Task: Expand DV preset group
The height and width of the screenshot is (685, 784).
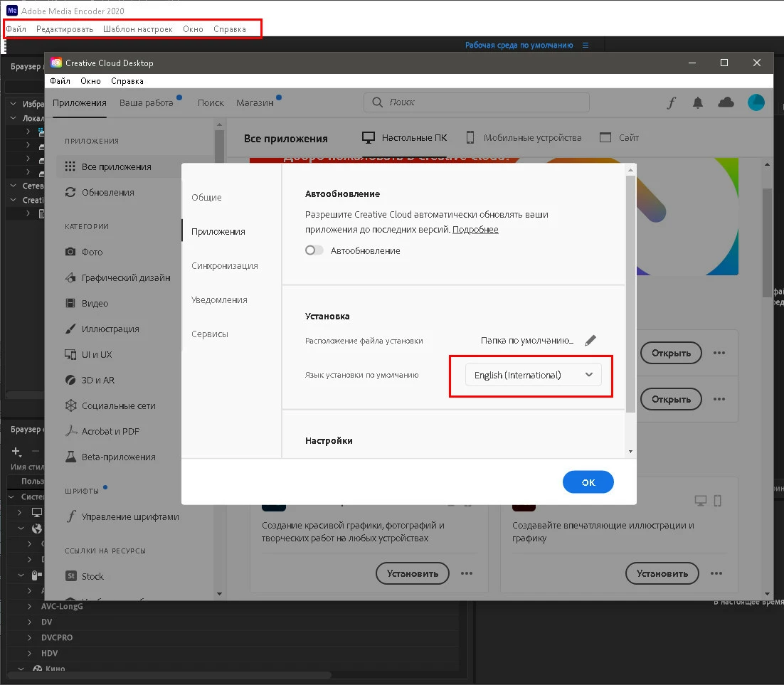Action: [x=29, y=622]
